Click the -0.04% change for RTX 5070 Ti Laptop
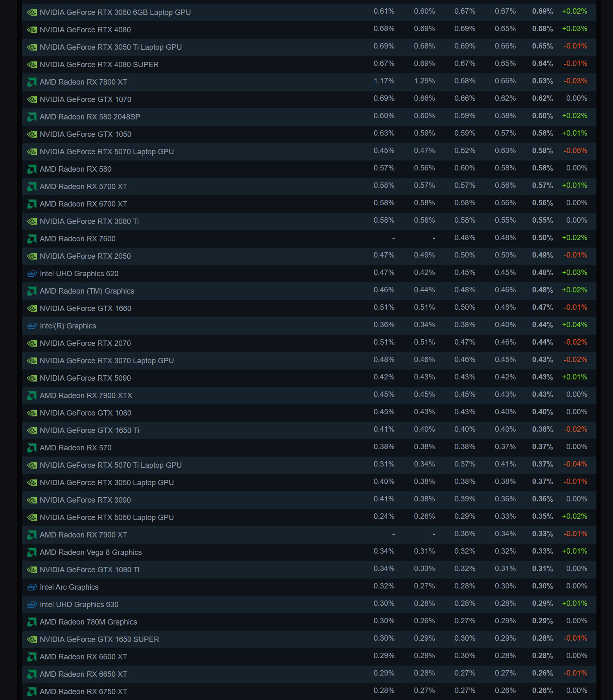 575,464
